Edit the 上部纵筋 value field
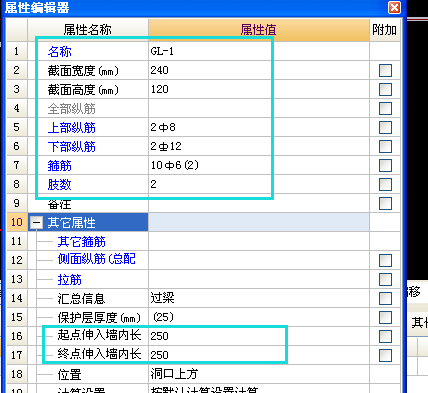This screenshot has width=428, height=393. tap(259, 127)
